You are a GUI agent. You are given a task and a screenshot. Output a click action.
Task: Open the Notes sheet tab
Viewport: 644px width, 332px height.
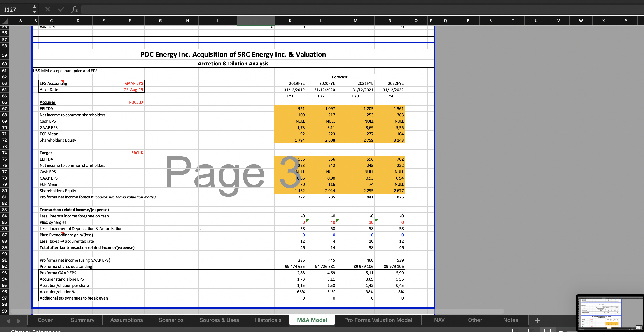click(x=511, y=320)
